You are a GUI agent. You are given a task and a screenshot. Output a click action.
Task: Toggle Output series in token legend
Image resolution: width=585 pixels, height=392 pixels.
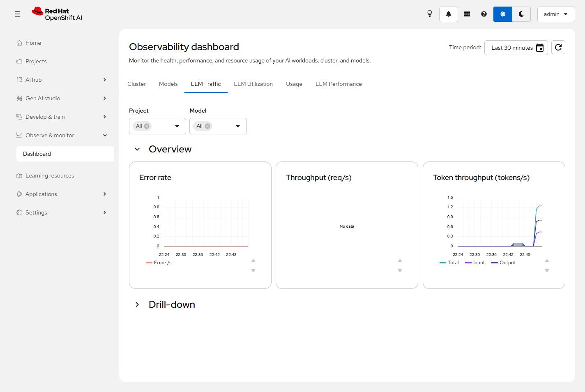click(504, 263)
